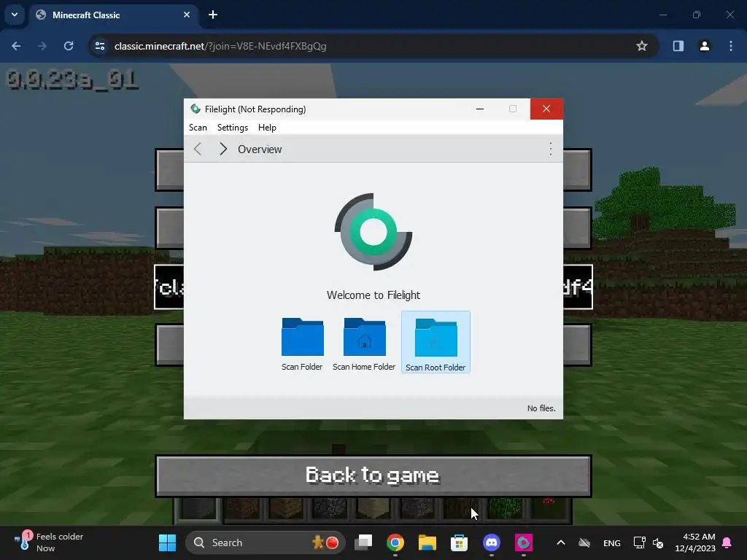747x560 pixels.
Task: Open a new Chrome tab
Action: point(213,15)
